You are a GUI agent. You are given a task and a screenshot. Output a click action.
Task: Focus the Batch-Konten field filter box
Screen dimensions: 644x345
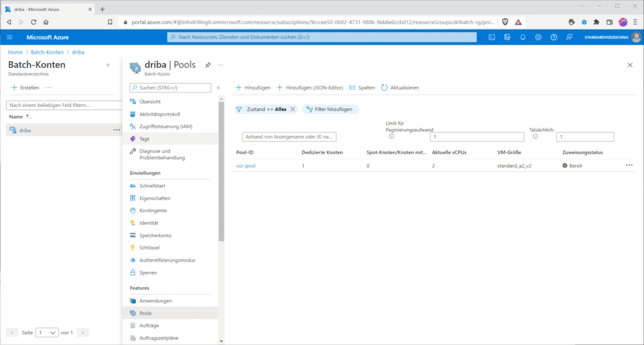(x=64, y=105)
